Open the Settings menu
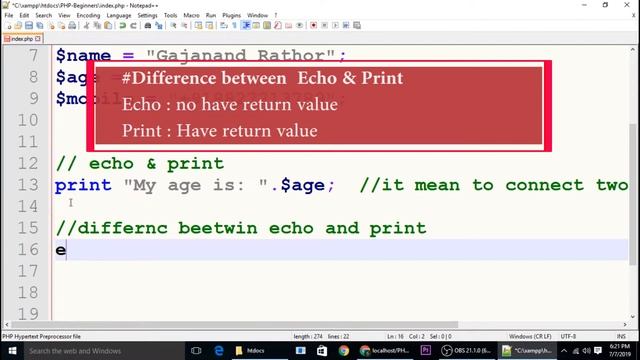640x360 pixels. click(x=147, y=16)
